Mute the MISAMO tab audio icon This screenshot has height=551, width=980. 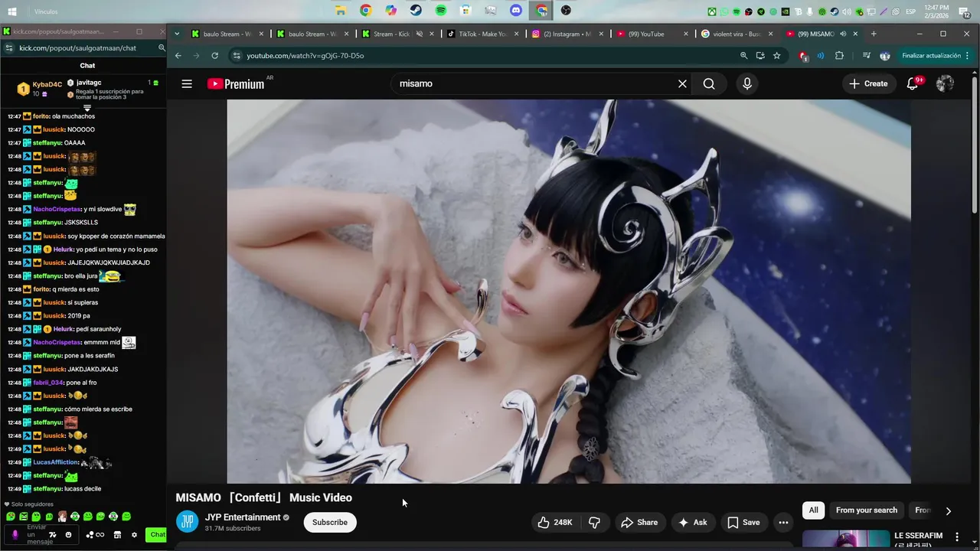[843, 34]
